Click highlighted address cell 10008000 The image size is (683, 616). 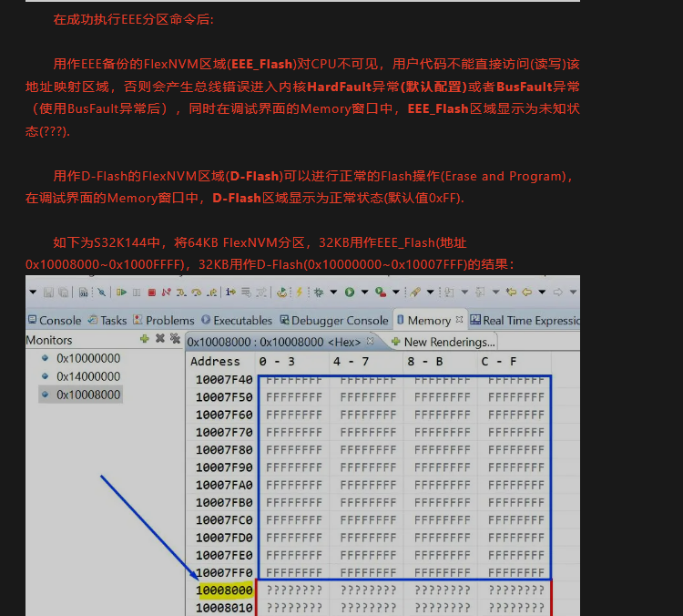pos(224,590)
